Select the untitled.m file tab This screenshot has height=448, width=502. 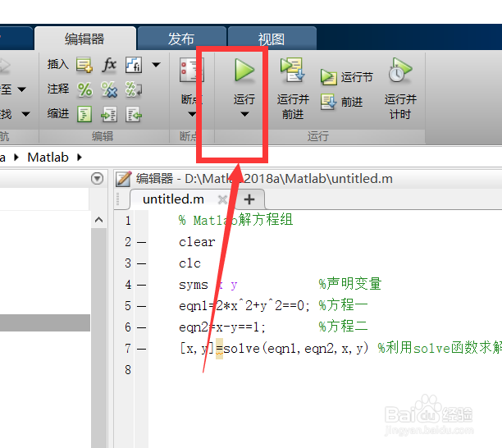point(173,199)
